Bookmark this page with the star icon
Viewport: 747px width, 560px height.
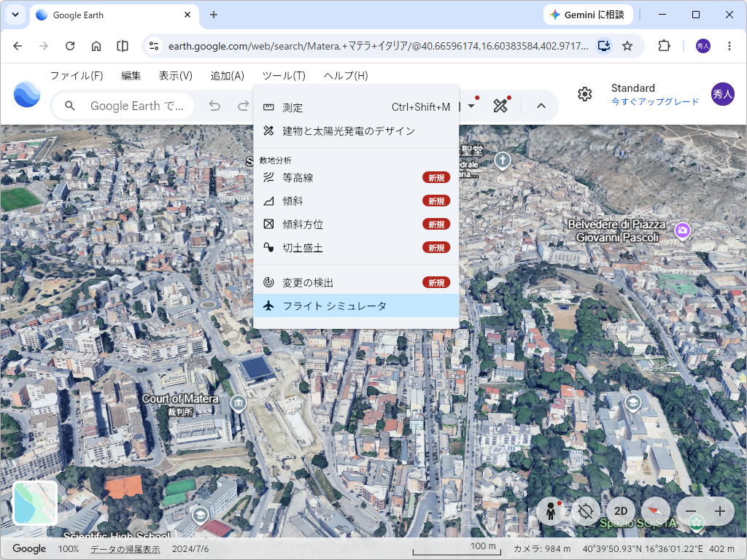pyautogui.click(x=627, y=46)
